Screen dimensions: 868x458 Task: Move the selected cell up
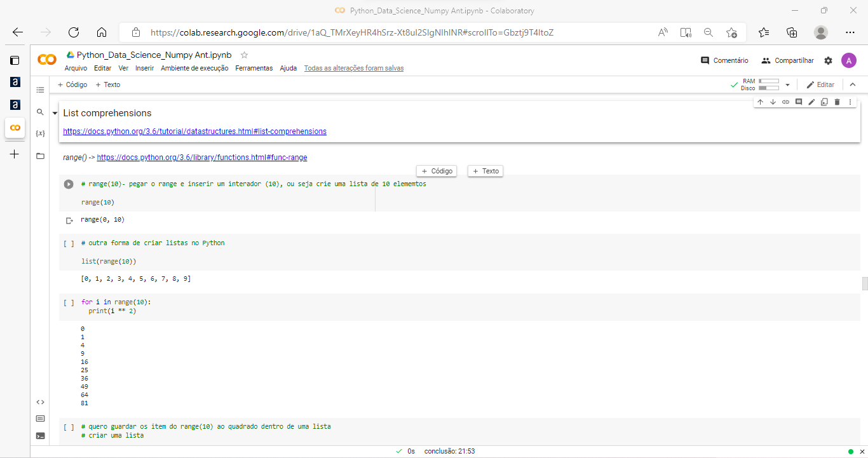(760, 102)
